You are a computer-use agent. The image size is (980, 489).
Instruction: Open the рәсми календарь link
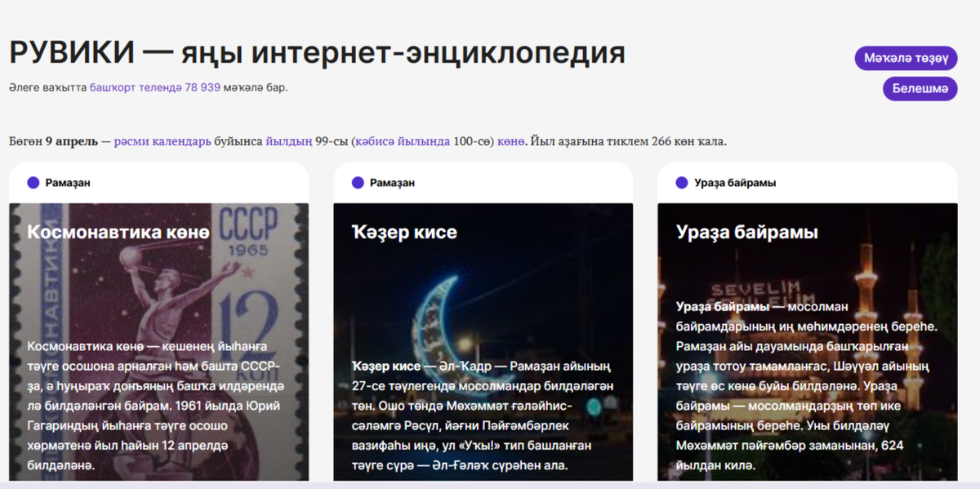coord(163,141)
